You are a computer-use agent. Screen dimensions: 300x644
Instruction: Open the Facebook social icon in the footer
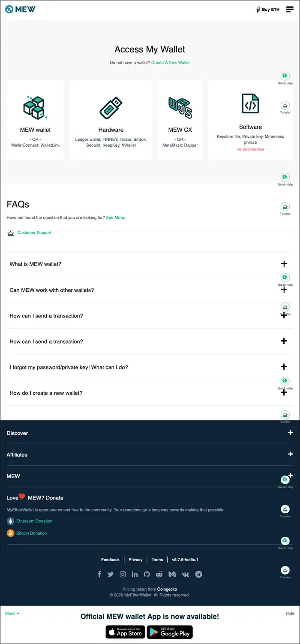pyautogui.click(x=99, y=574)
